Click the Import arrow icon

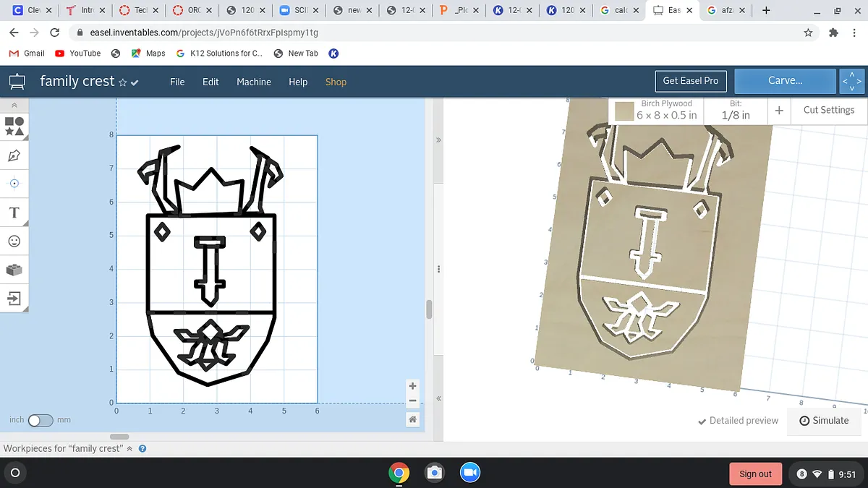(x=14, y=298)
